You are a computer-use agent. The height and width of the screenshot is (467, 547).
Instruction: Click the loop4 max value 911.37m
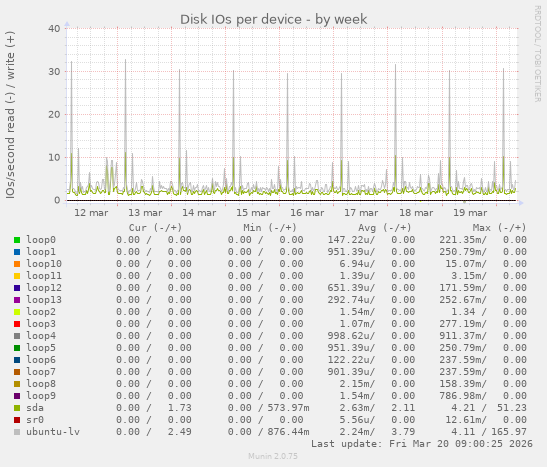pyautogui.click(x=460, y=336)
